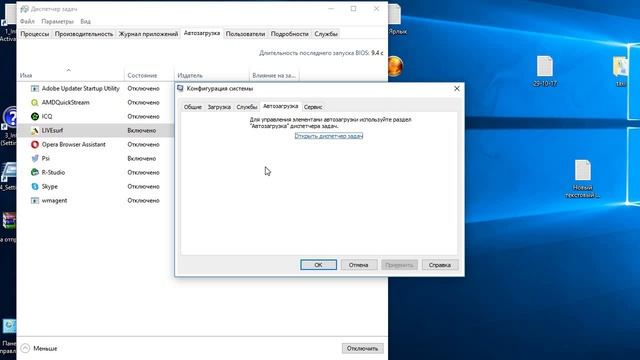
Task: Select the 'LIVEsurf' row name
Action: (x=52, y=131)
